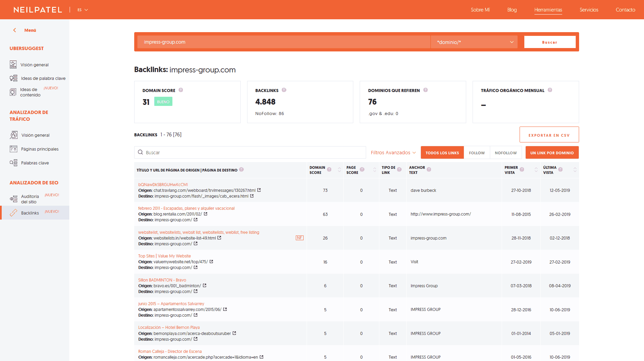
Task: Click the Backlinks card help icon
Action: click(284, 90)
